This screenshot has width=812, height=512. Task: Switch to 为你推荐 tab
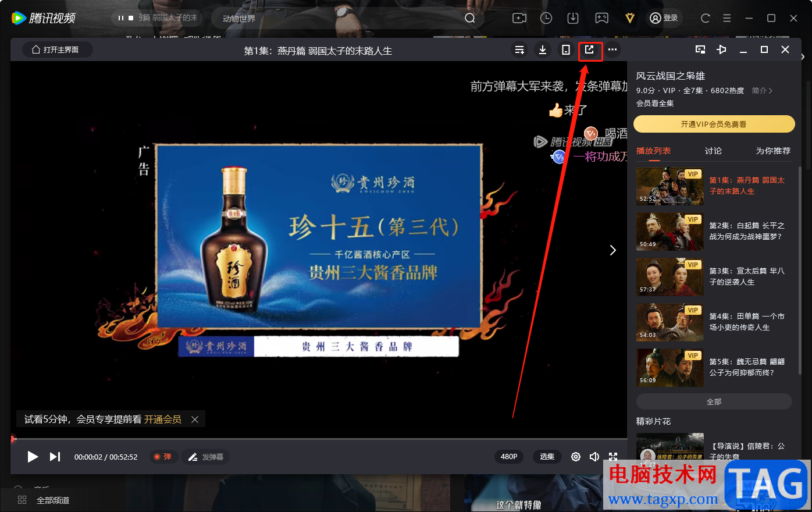click(773, 151)
